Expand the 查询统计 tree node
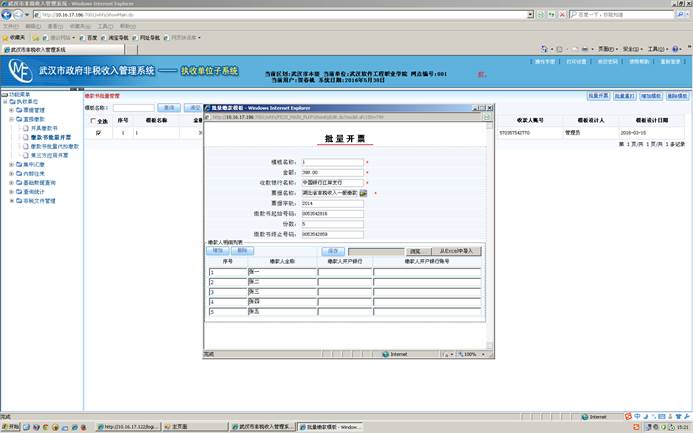The width and height of the screenshot is (693, 433). pyautogui.click(x=12, y=191)
